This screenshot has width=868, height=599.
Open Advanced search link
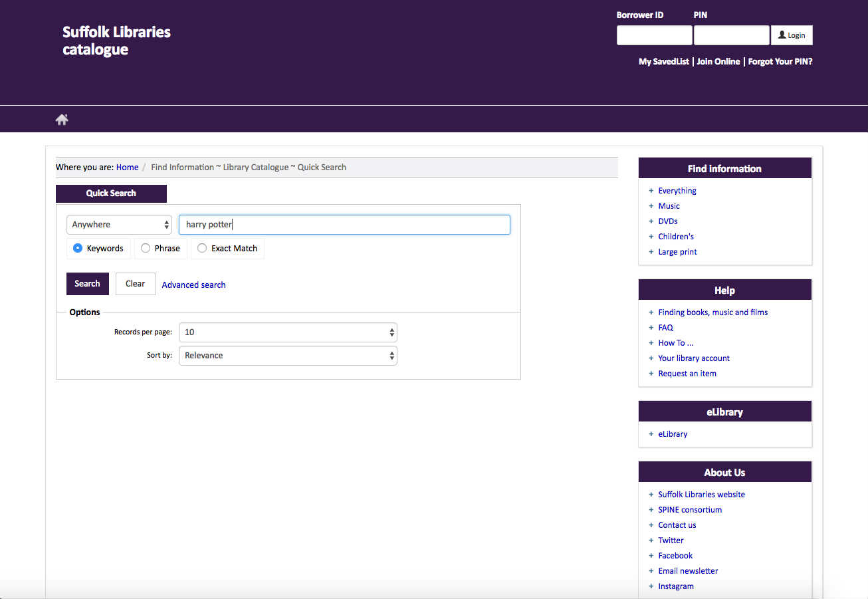point(193,285)
